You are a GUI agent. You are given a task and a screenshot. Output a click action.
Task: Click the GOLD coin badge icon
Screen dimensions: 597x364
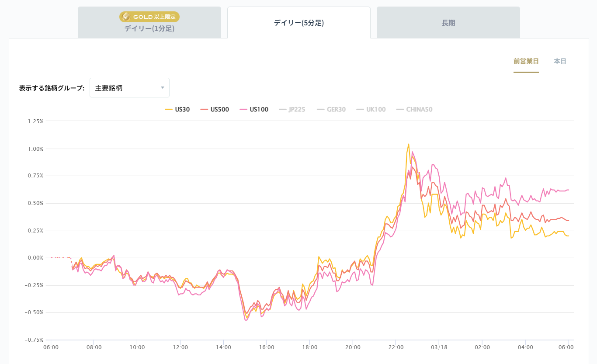(x=126, y=17)
